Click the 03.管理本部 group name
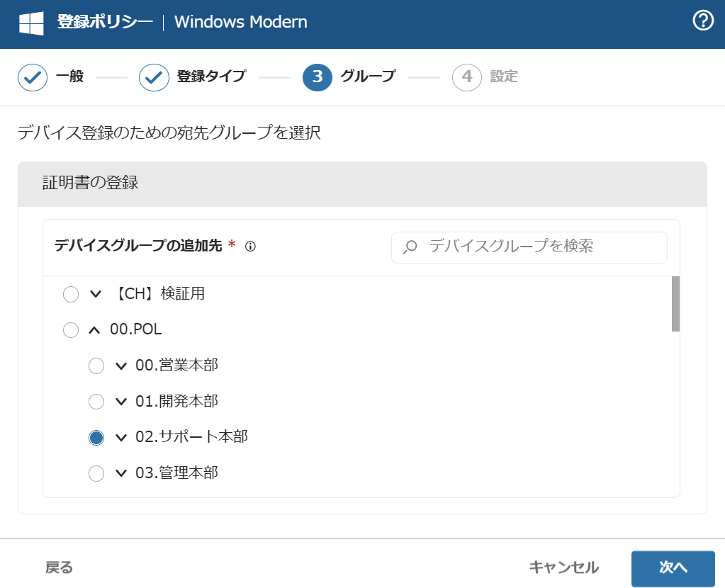This screenshot has width=725, height=588. click(176, 473)
